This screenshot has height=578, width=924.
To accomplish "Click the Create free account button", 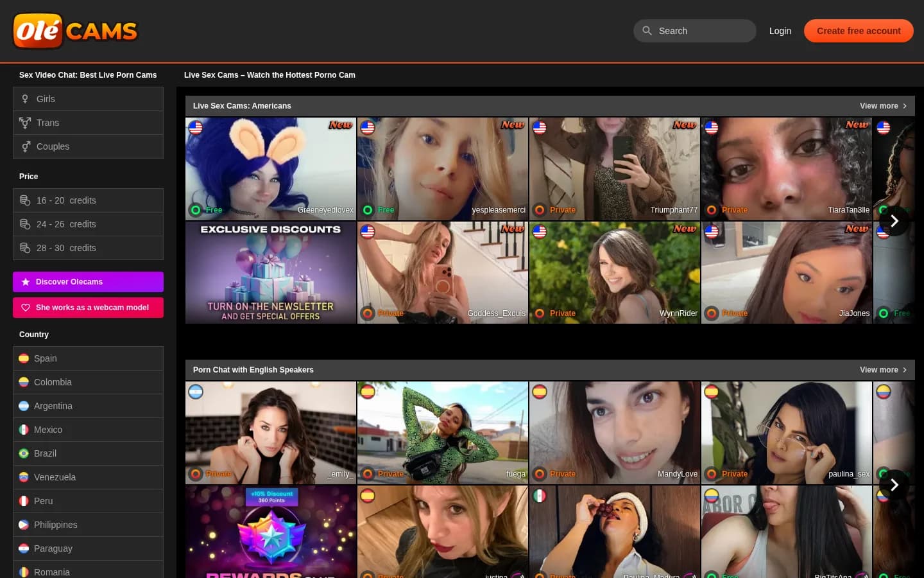I will pyautogui.click(x=859, y=31).
